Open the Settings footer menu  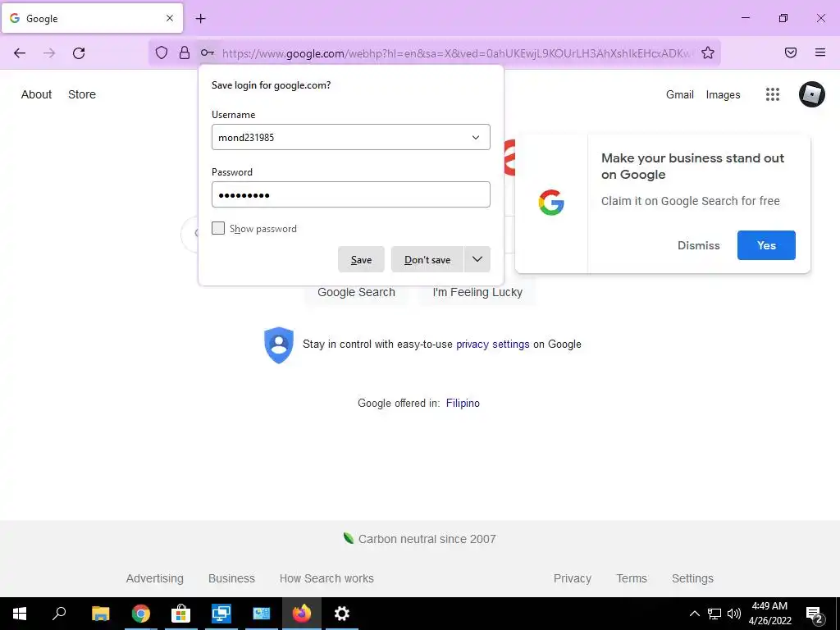pos(692,578)
